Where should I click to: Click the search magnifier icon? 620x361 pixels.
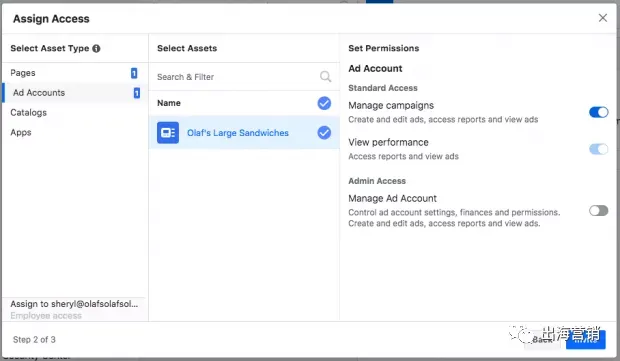(x=325, y=76)
